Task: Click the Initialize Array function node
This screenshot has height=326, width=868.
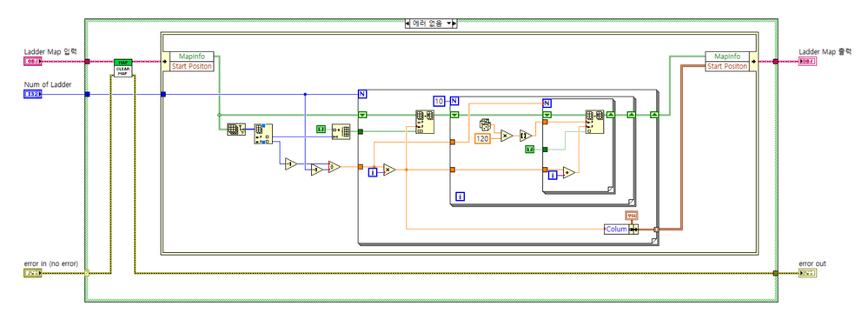Action: (341, 131)
